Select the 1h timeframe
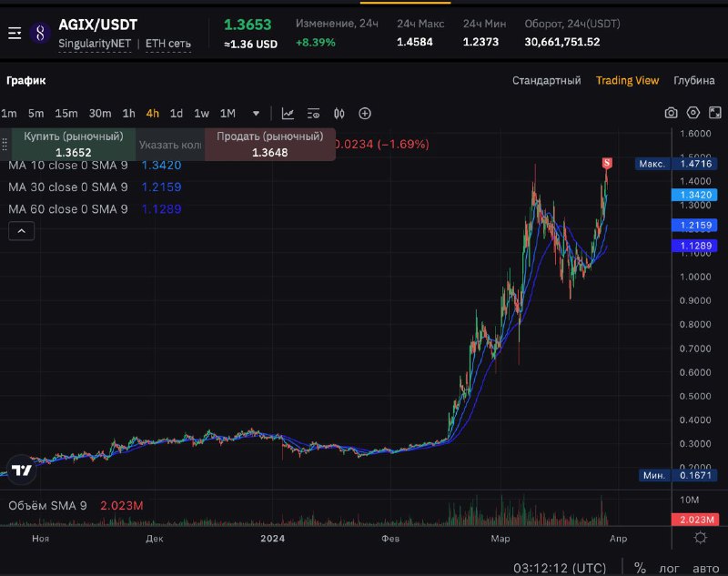Screen dimensions: 728x576 [x=128, y=113]
